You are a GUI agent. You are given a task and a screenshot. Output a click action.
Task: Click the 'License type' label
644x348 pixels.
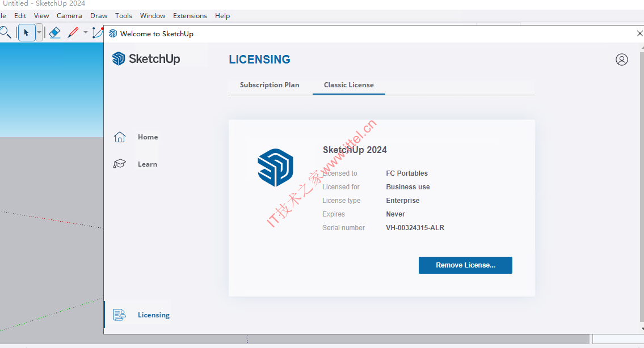pos(342,200)
